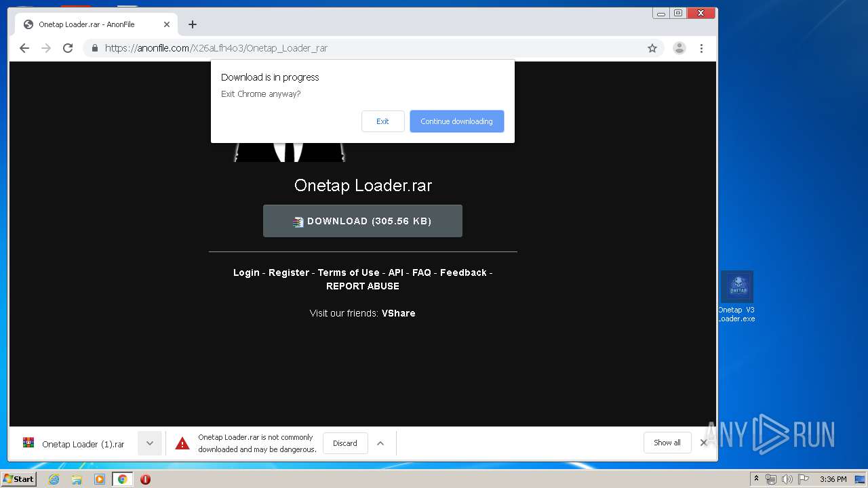Click the REPORT ABUSE link
Screen dimensions: 868x488
point(363,286)
